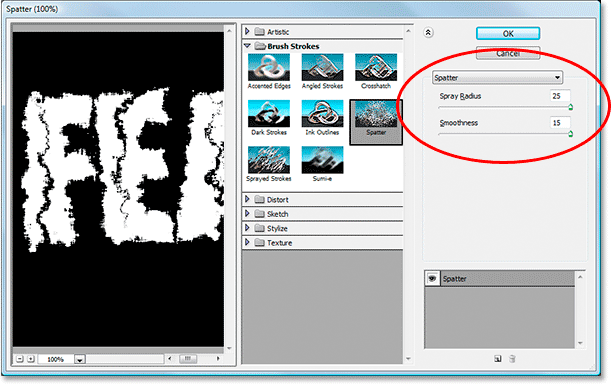This screenshot has height=384, width=611.
Task: Zoom out preview with minus button
Action: coord(20,359)
